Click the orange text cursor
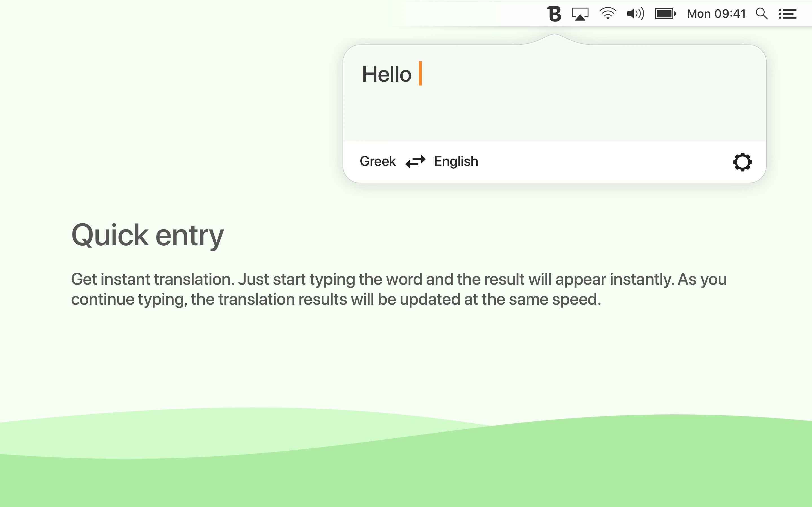This screenshot has height=507, width=812. [420, 74]
